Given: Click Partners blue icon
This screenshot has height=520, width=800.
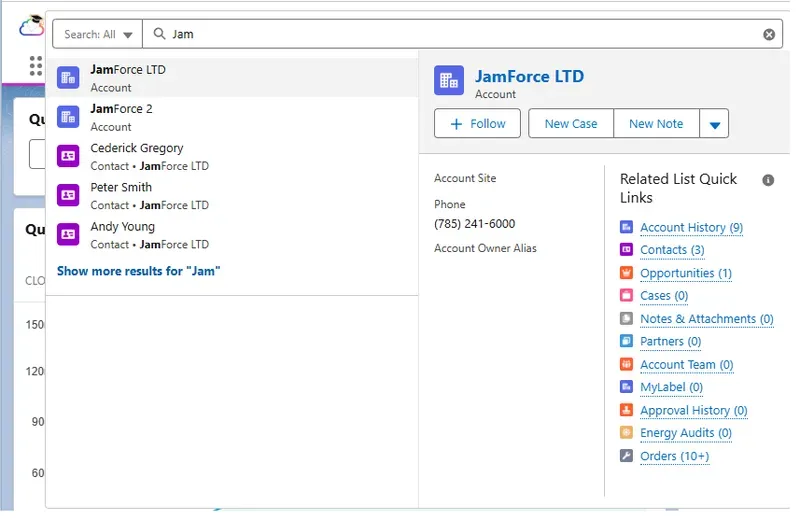Looking at the screenshot, I should click(626, 340).
